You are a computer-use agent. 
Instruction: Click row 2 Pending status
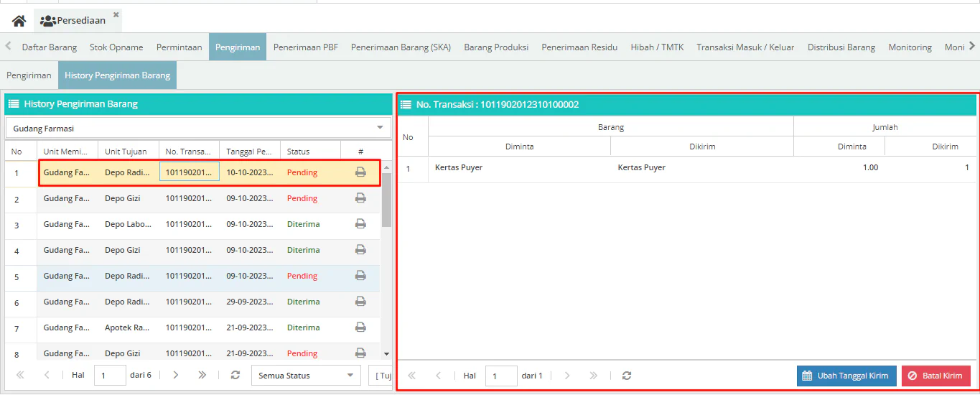click(302, 198)
